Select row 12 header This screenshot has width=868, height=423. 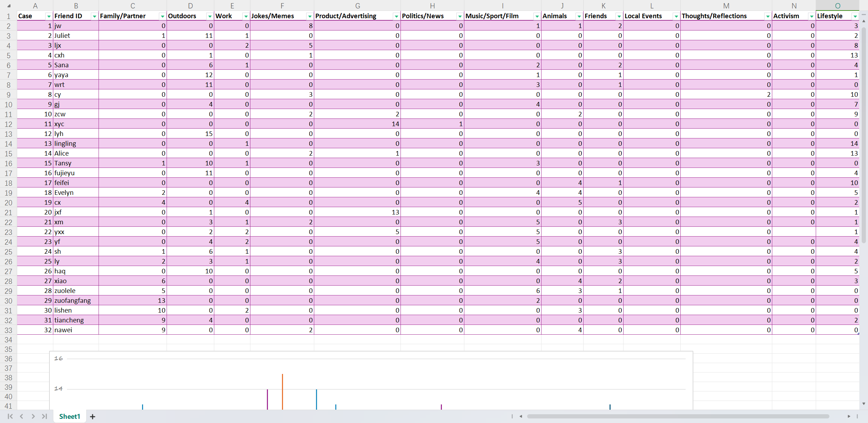pyautogui.click(x=8, y=124)
